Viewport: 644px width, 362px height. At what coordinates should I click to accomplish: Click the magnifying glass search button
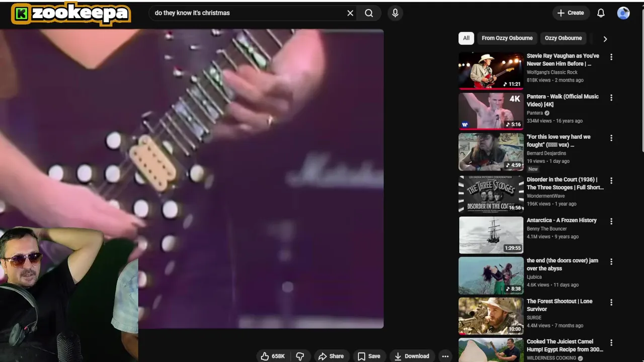pos(369,13)
